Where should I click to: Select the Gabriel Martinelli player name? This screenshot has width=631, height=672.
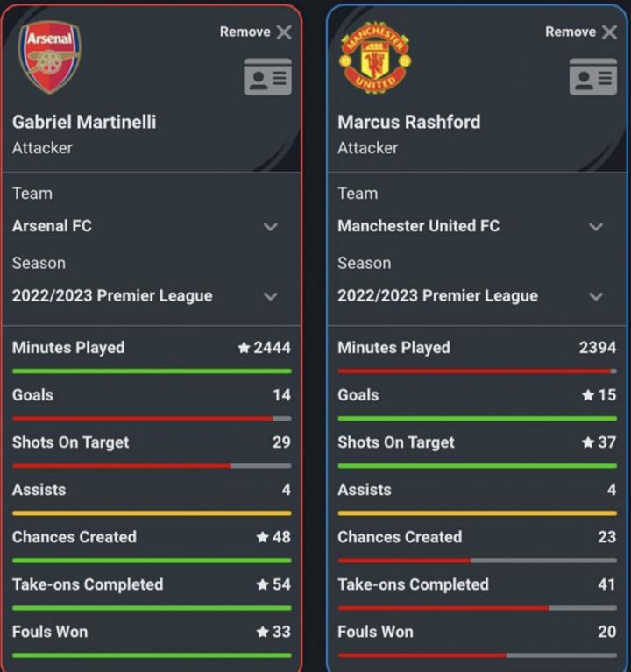pos(84,122)
